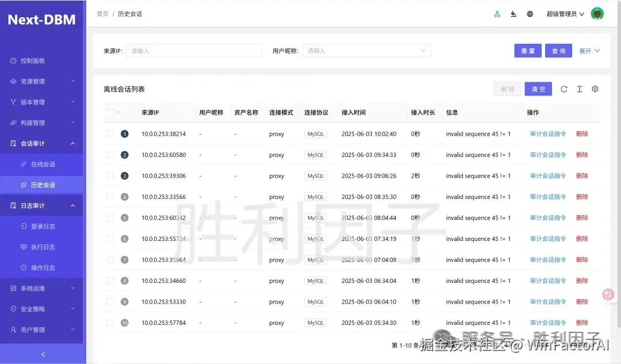
Task: Select all sessions with the header checkbox
Action: [109, 112]
